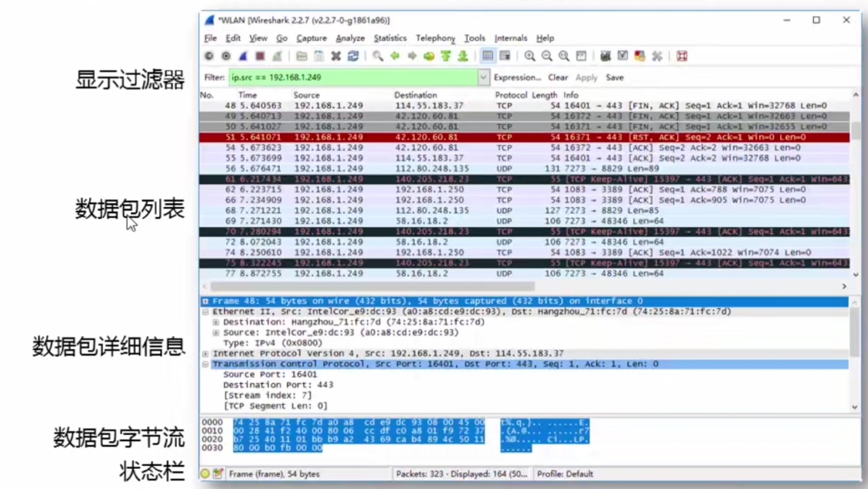Open the capture interfaces list icon

pos(209,56)
